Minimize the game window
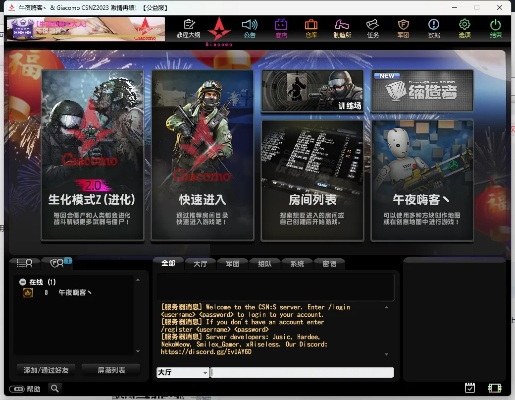 pos(455,7)
